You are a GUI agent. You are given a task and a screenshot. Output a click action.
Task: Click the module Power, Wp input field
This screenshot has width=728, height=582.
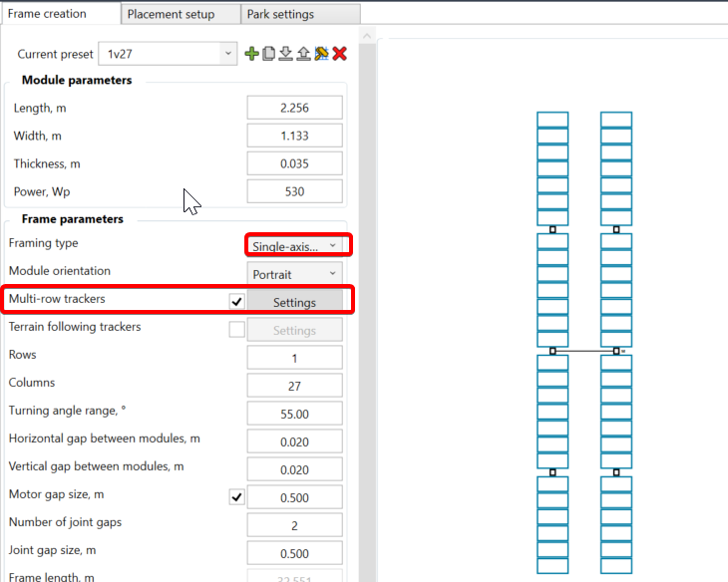294,191
